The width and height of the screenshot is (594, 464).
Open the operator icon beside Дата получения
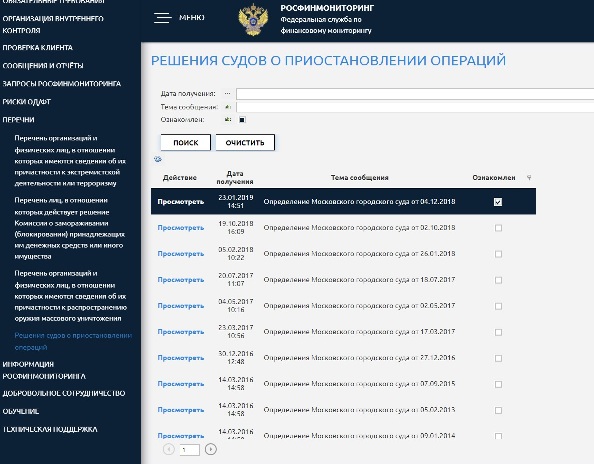pos(227,93)
